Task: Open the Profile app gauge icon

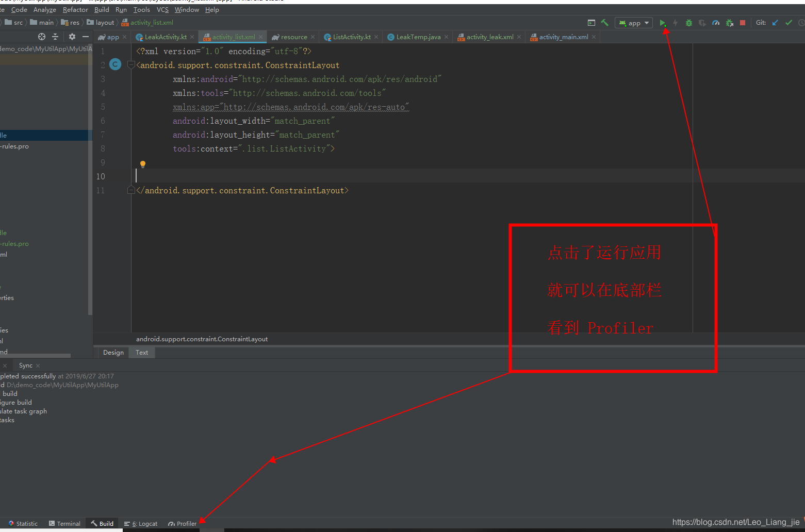Action: click(716, 23)
